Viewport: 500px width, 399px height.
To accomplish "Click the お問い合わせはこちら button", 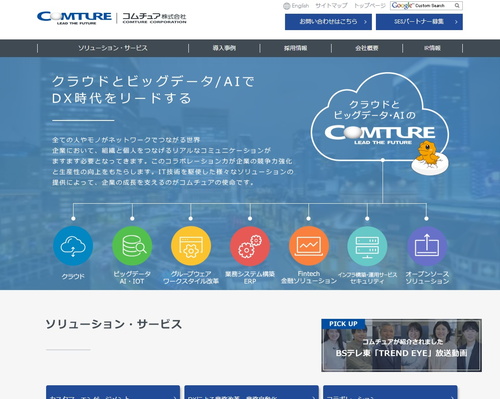I will [328, 22].
